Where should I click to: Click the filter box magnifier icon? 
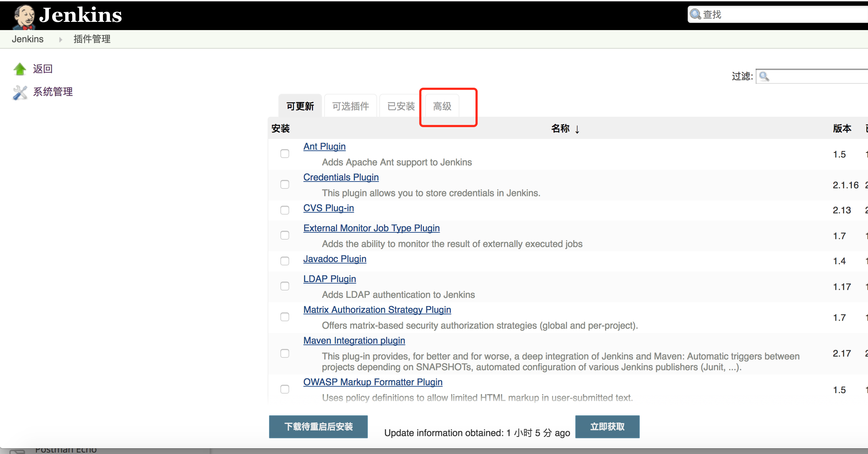pyautogui.click(x=764, y=76)
